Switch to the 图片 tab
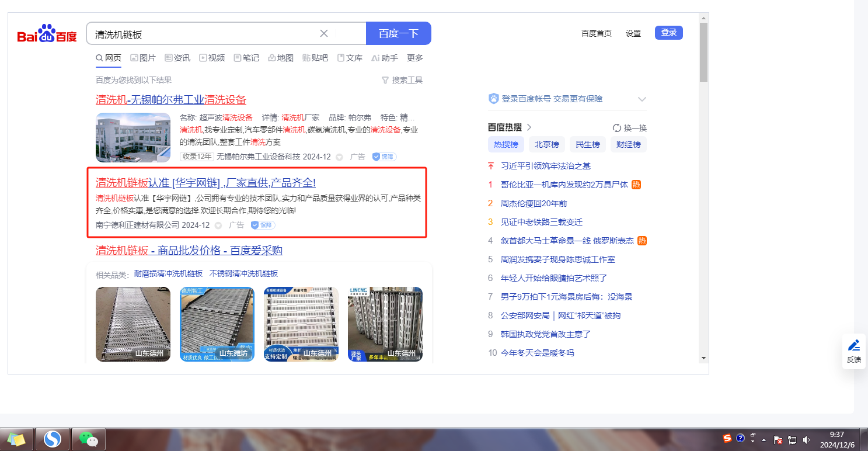Viewport: 868px width, 451px height. (x=143, y=58)
